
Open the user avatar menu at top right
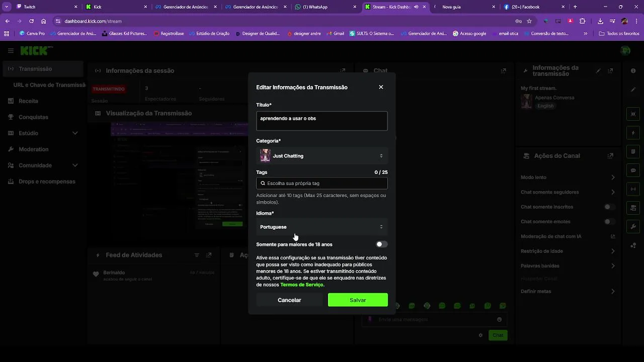[625, 51]
